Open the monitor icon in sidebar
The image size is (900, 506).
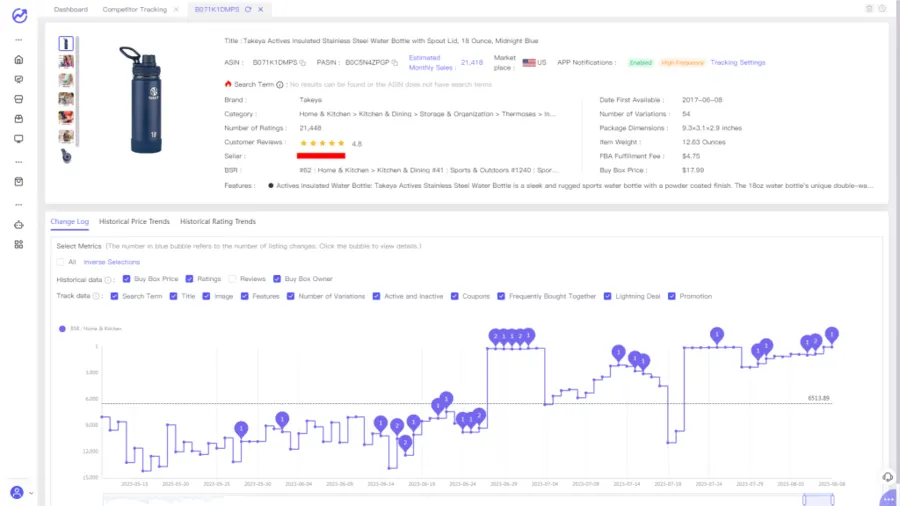pyautogui.click(x=19, y=139)
